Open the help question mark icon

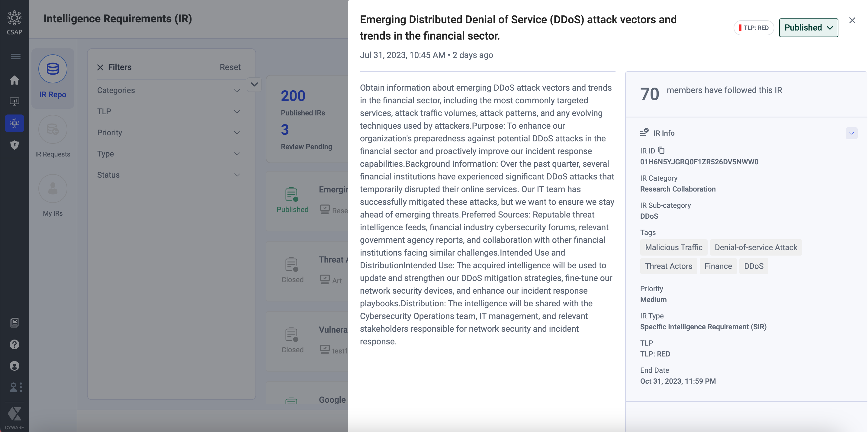[14, 344]
